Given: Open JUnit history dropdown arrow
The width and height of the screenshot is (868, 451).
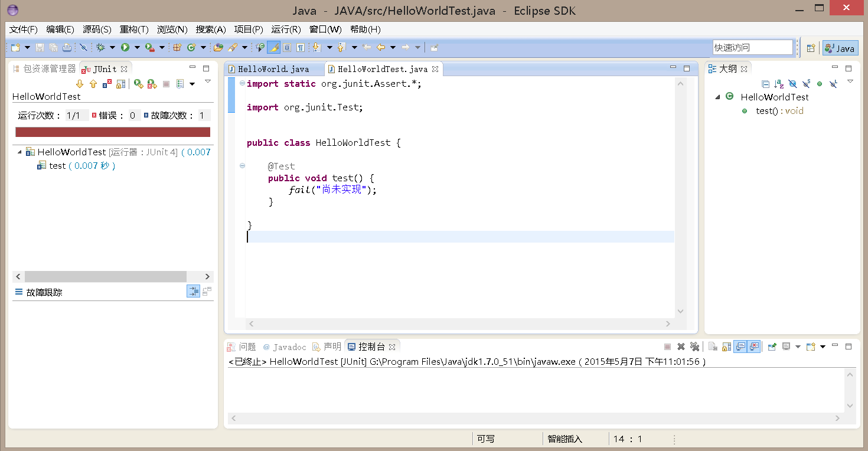Looking at the screenshot, I should (192, 84).
